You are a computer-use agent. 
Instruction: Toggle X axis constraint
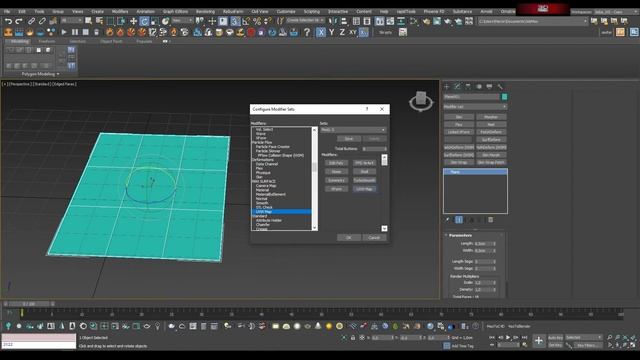pyautogui.click(x=321, y=32)
